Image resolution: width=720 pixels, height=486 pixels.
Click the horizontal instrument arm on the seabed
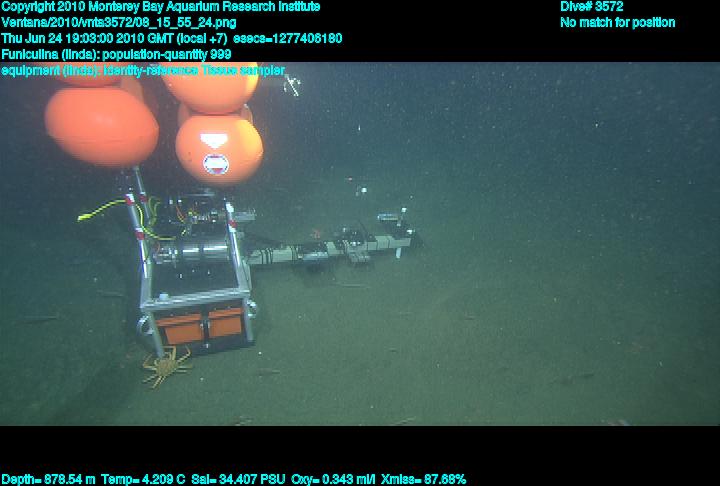pos(330,247)
